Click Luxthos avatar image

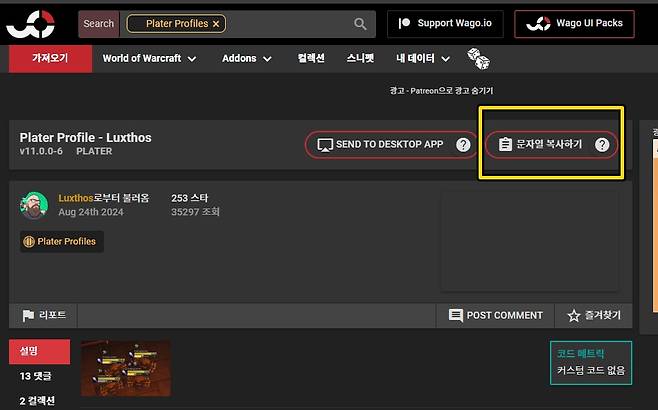[x=35, y=205]
